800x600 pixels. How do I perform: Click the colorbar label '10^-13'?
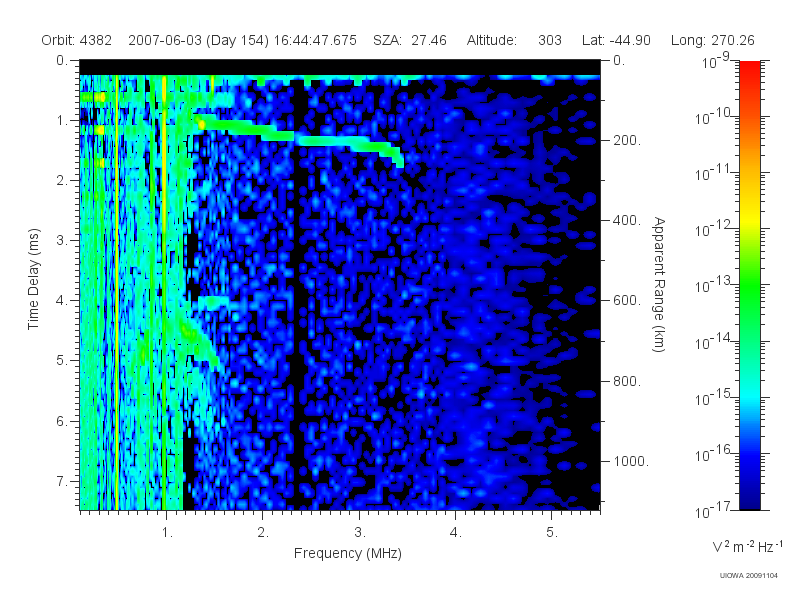714,285
